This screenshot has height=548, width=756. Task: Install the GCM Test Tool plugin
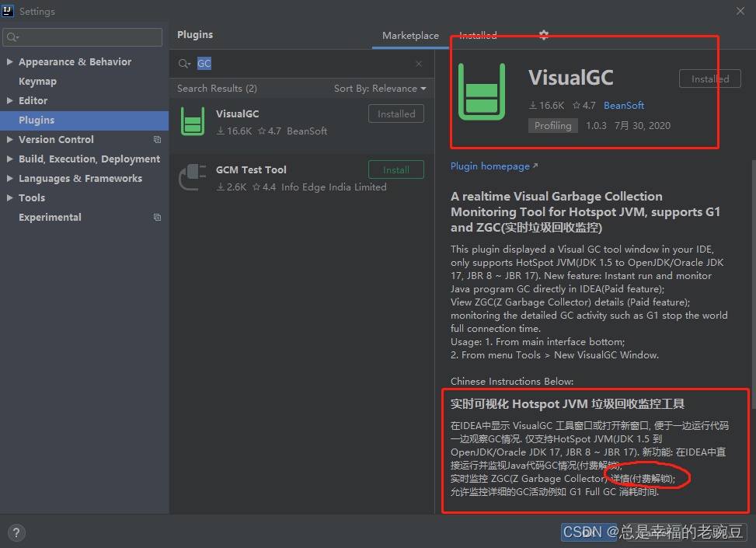(x=395, y=169)
